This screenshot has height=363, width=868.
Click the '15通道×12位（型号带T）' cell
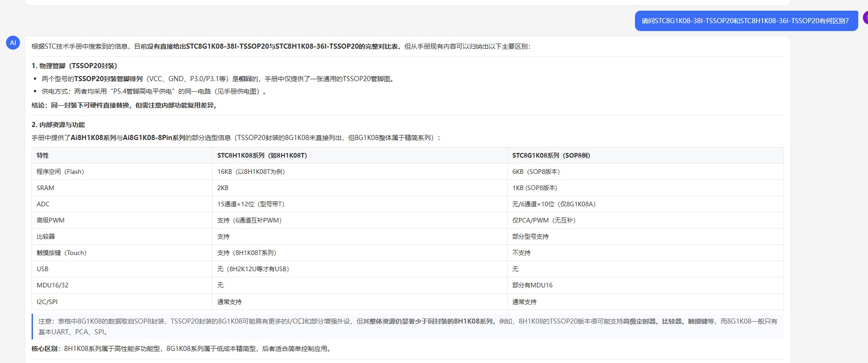point(360,204)
